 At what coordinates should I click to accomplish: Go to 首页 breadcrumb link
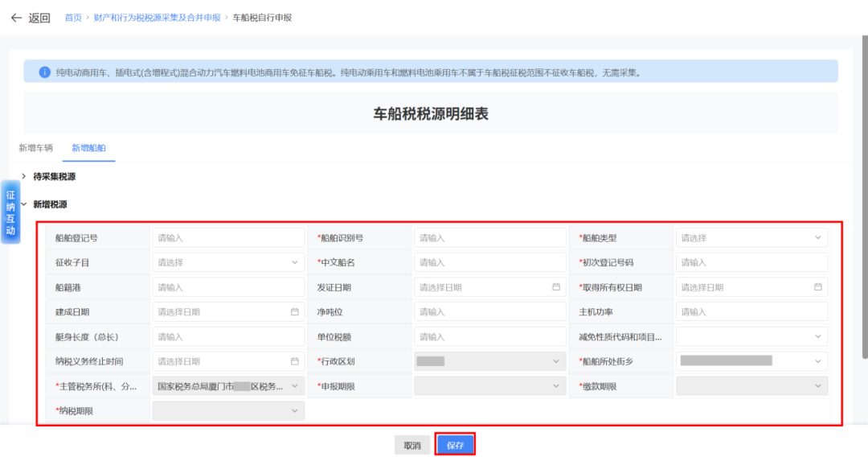(73, 18)
